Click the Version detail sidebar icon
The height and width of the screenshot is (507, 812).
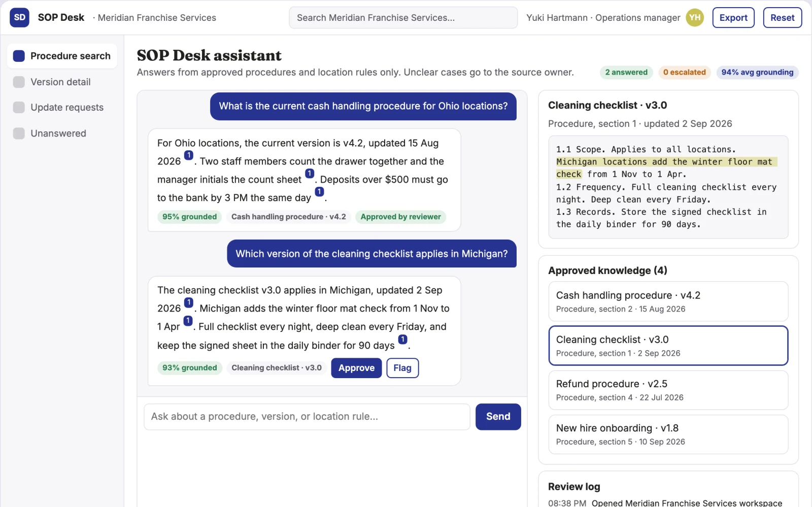tap(19, 82)
